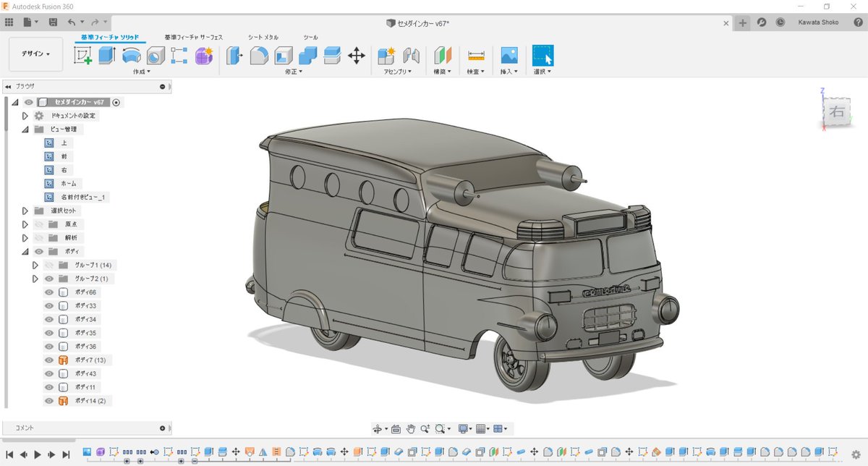
Task: Select the Extrude tool icon
Action: 107,56
